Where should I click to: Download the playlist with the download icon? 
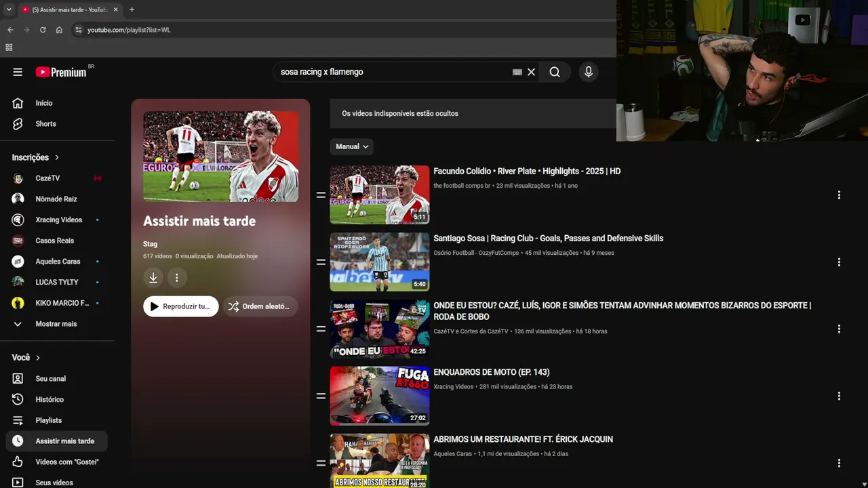153,278
